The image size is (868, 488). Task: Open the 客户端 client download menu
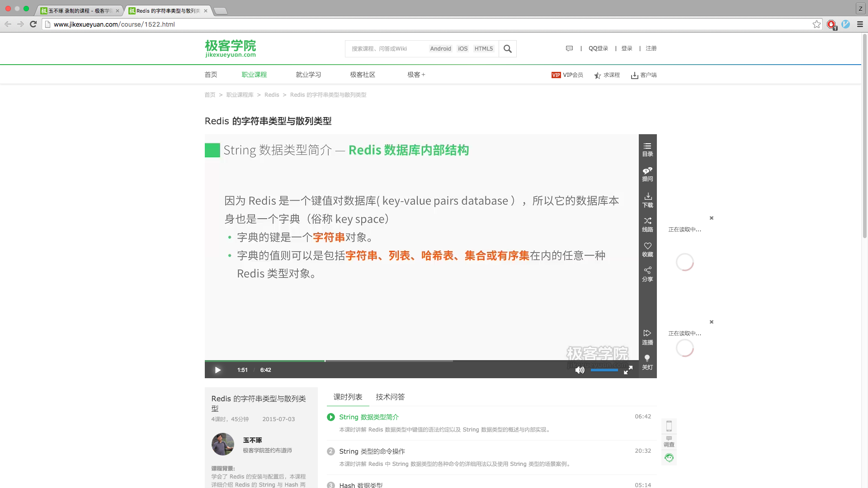(644, 75)
